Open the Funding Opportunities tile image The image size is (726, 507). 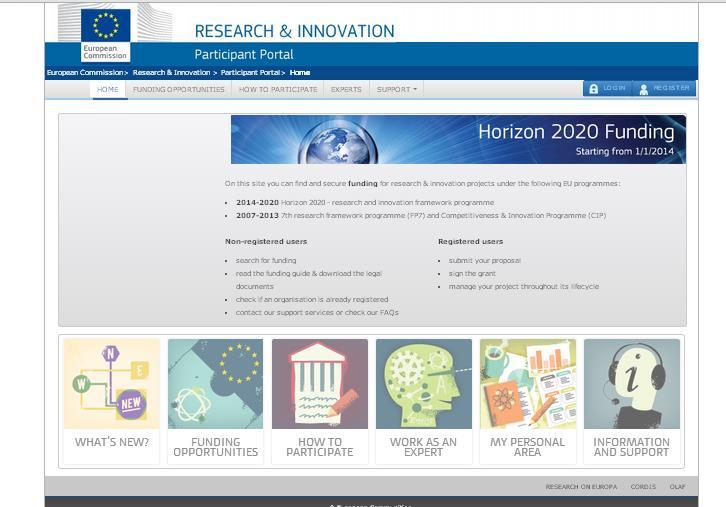coord(215,383)
